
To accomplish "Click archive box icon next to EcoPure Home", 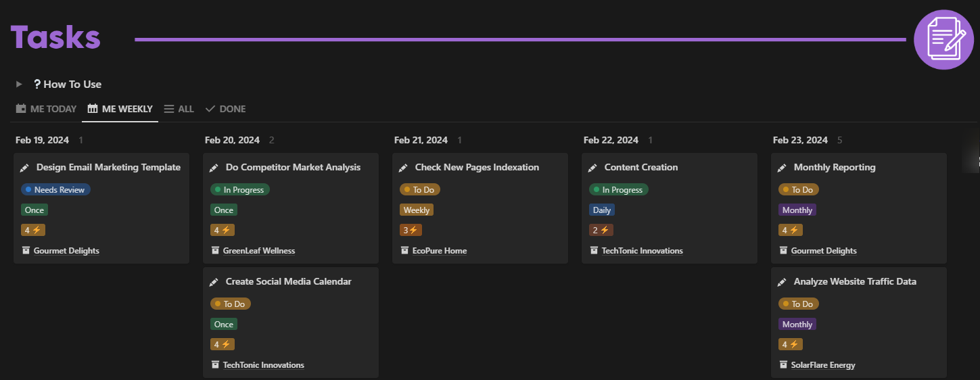I will pos(404,251).
